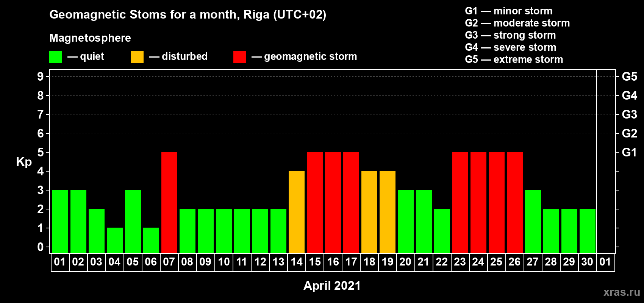Click the 'G5 — extreme storm' legend text
This screenshot has height=303, width=644.
click(514, 59)
